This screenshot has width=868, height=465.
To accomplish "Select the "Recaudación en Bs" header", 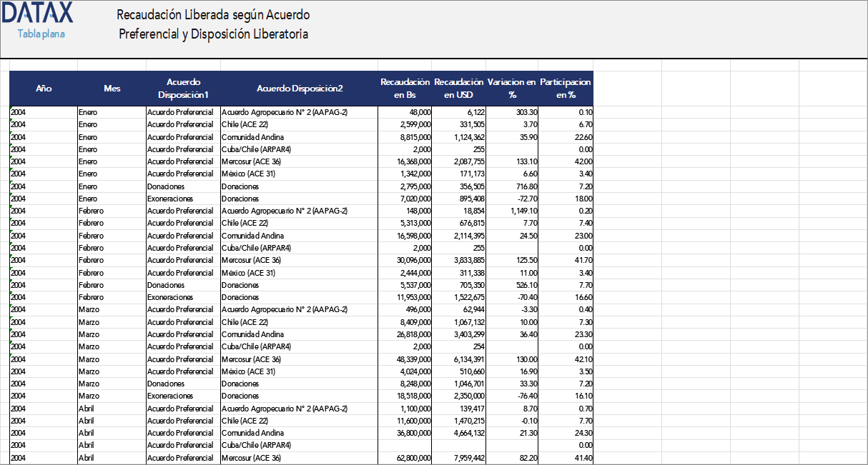I will (x=403, y=89).
